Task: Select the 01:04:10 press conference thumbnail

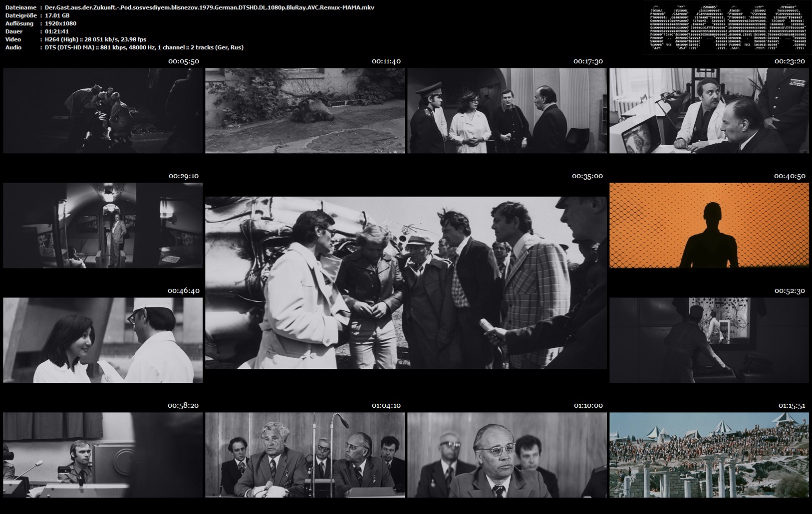Action: 304,455
